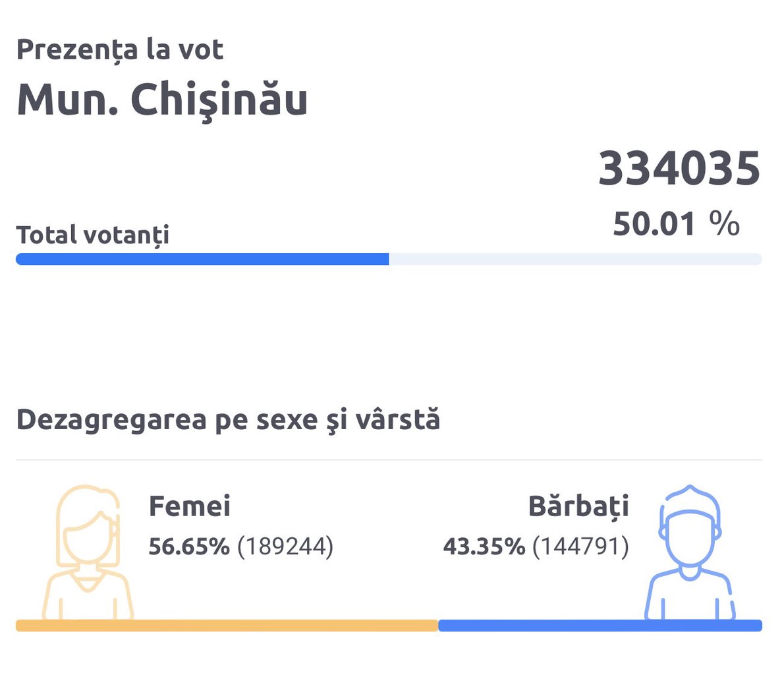Click Dezagregarea pe sexe și vârstă heading

228,420
